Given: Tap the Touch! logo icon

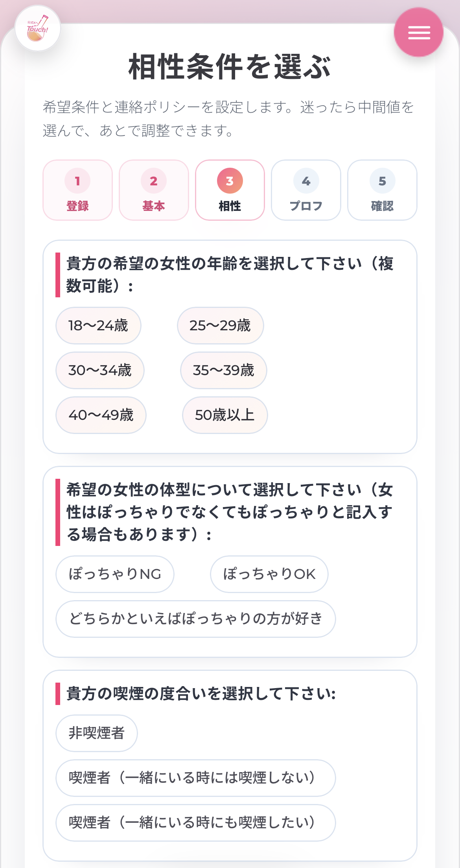Looking at the screenshot, I should click(38, 28).
